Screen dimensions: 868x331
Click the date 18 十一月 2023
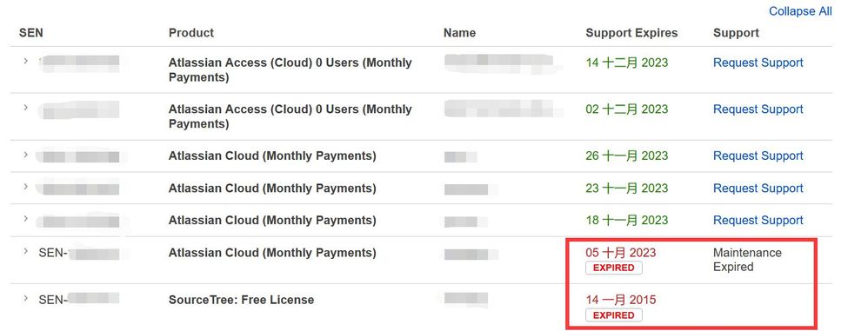coord(626,220)
